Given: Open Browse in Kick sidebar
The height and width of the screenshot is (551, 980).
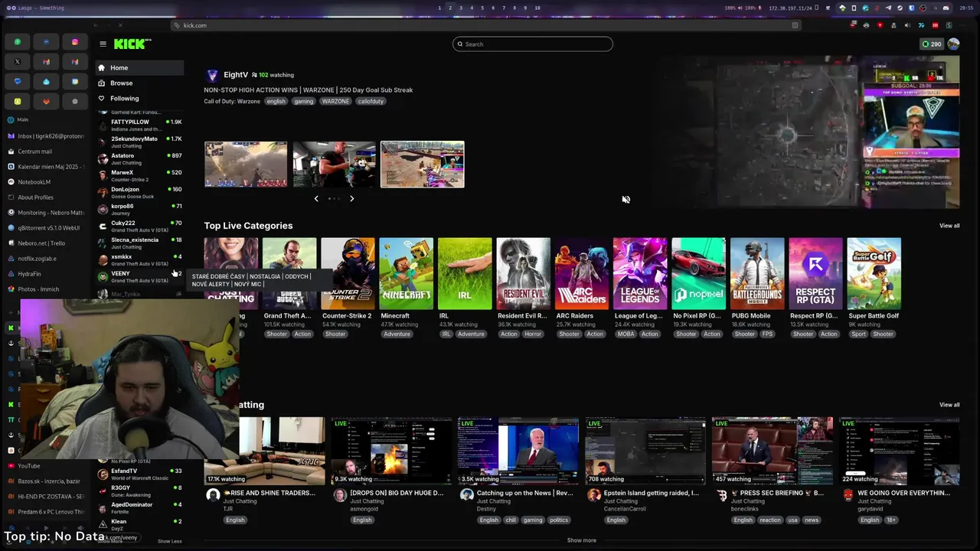Looking at the screenshot, I should click(139, 83).
